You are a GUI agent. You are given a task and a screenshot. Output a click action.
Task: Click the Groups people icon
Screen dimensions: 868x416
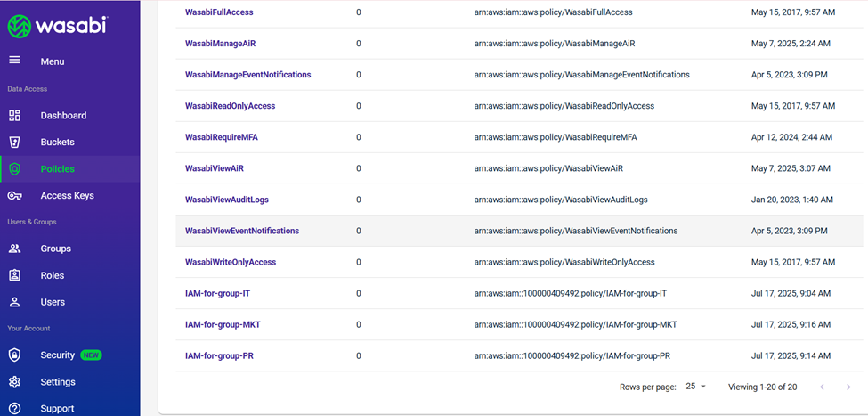coord(14,249)
